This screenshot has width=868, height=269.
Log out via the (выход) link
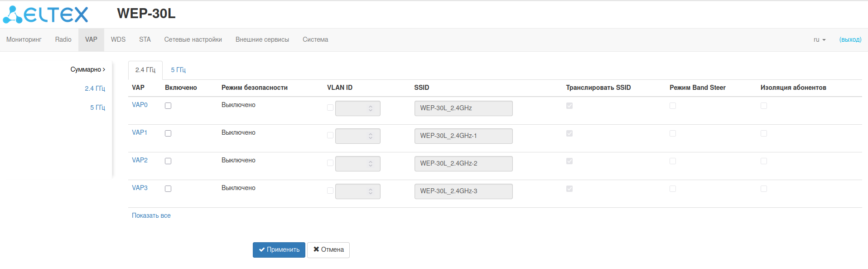click(850, 40)
